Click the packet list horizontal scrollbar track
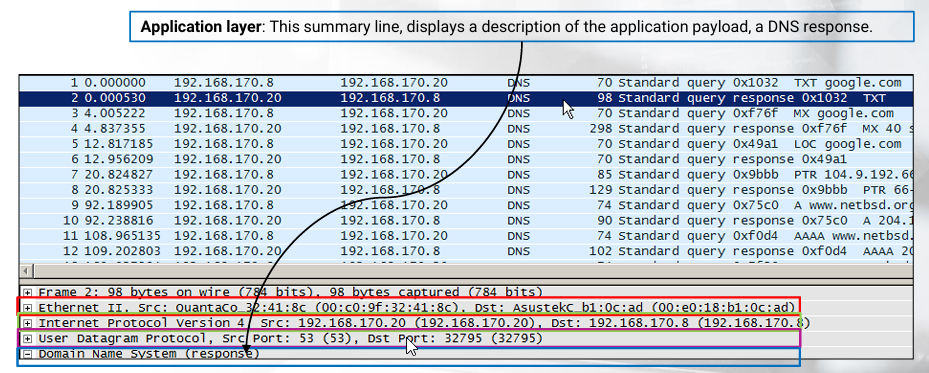 click(x=474, y=271)
